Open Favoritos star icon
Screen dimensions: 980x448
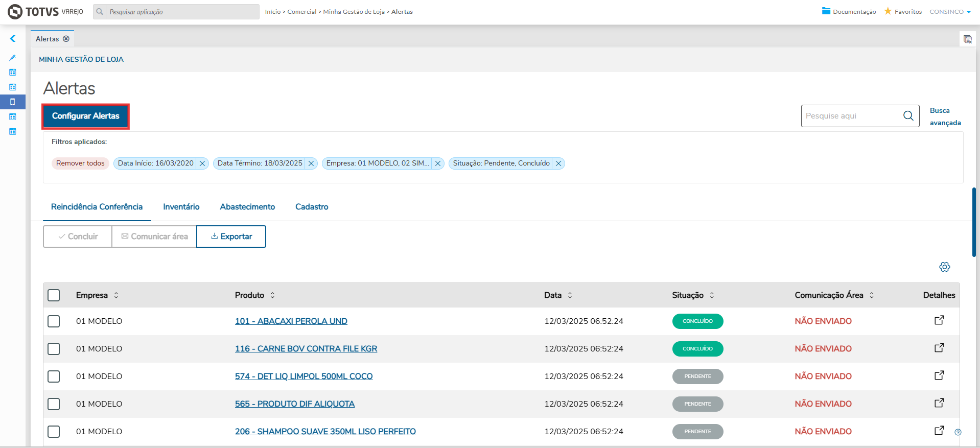pos(888,11)
